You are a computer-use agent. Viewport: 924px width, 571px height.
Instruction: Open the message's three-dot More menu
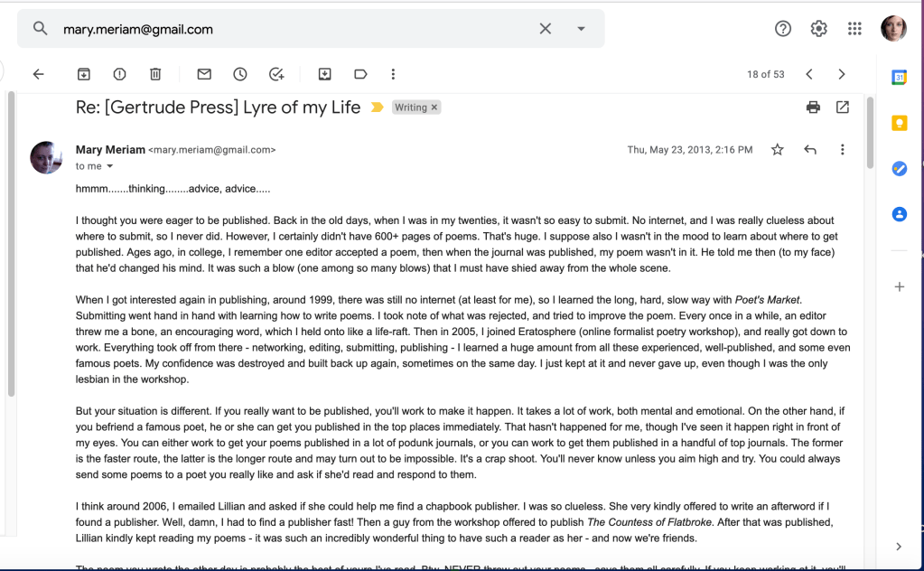[842, 150]
